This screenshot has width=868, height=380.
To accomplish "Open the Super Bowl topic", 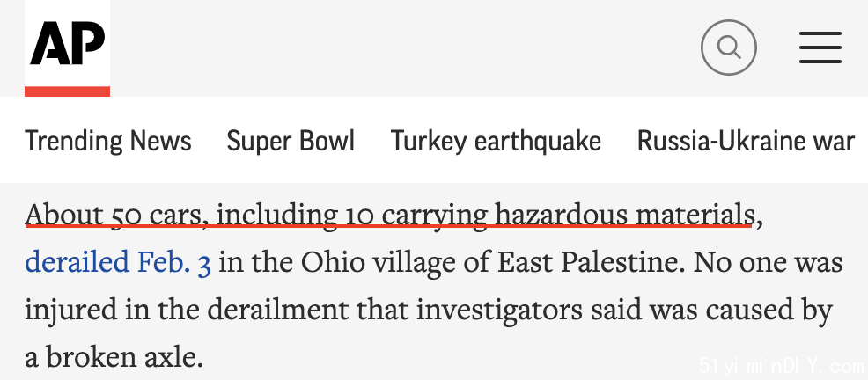I will coord(291,141).
